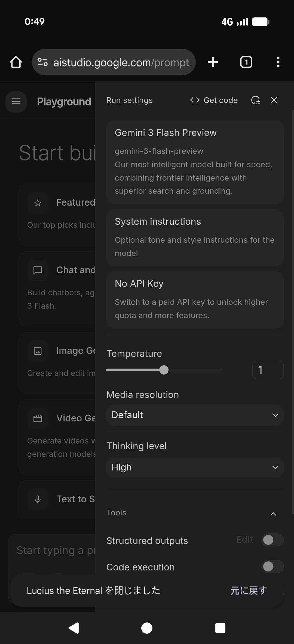Open the browser three-dot menu
This screenshot has width=294, height=644.
click(x=278, y=62)
